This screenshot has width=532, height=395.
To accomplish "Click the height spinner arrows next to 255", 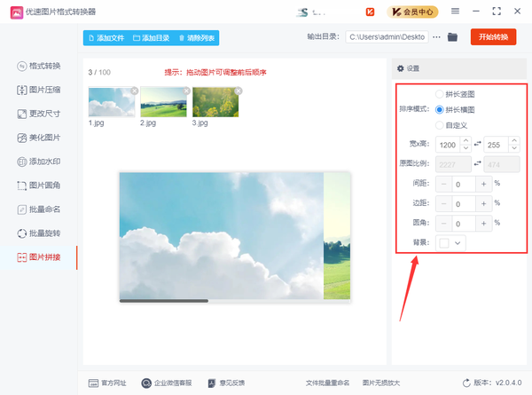I will [x=512, y=144].
